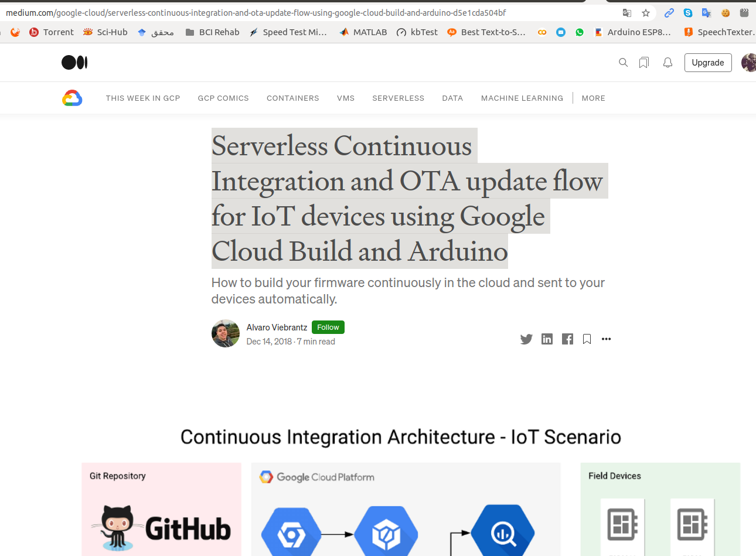Viewport: 756px width, 556px height.
Task: Go to the VMS section
Action: click(x=346, y=98)
